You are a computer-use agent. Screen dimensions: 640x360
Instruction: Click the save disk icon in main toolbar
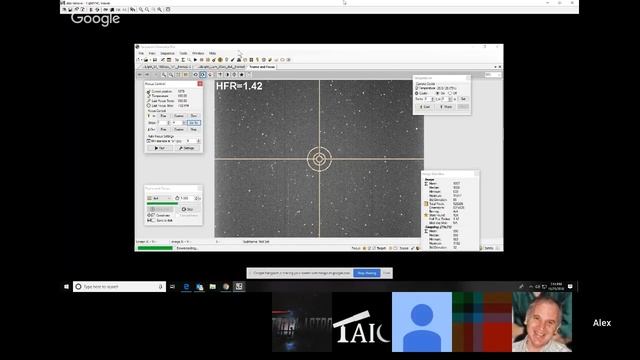155,60
